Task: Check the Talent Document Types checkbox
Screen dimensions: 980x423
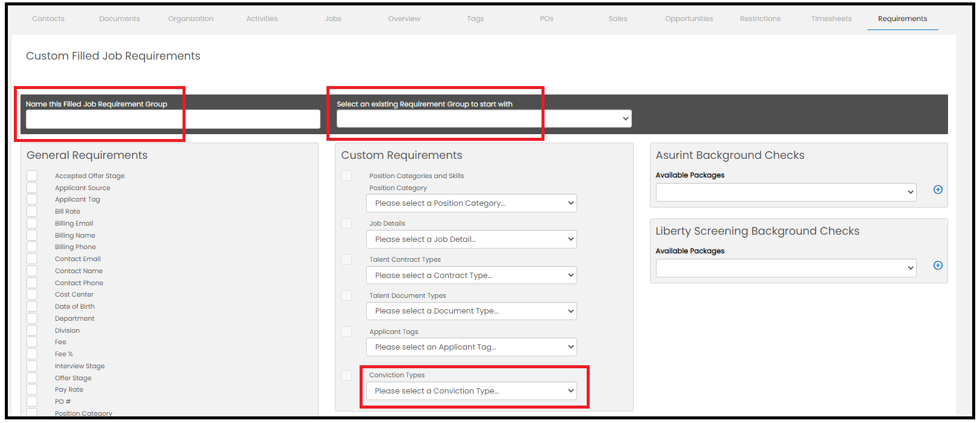Action: 346,295
